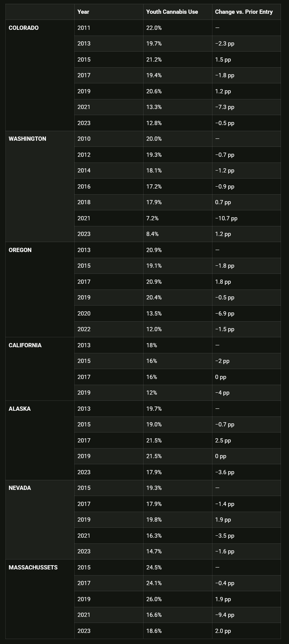The height and width of the screenshot is (644, 289).
Task: Click the −10.7 pp change cell
Action: point(226,218)
